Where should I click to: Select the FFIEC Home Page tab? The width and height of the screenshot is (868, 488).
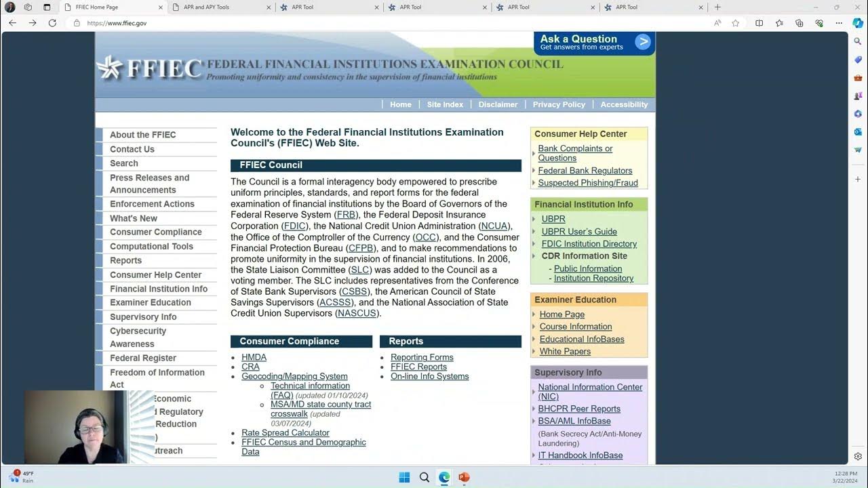[x=113, y=7]
